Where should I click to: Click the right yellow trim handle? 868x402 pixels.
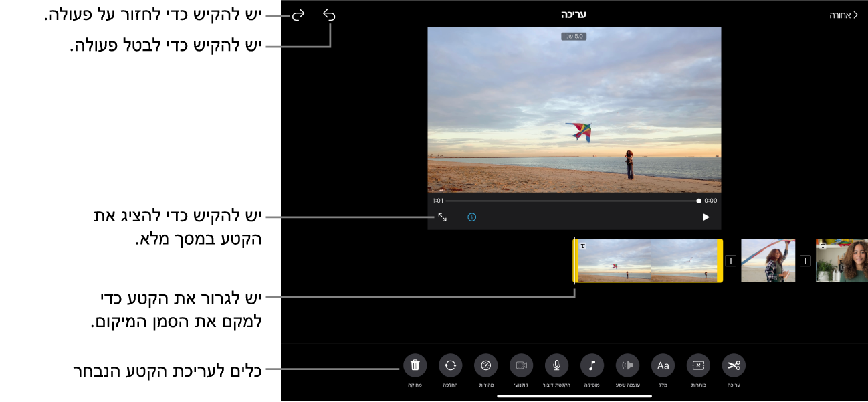click(720, 261)
